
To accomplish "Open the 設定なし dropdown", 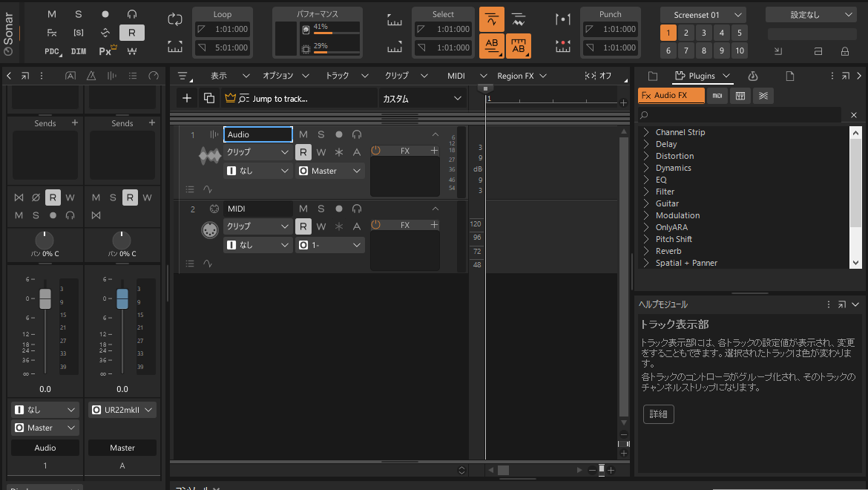I will point(812,15).
